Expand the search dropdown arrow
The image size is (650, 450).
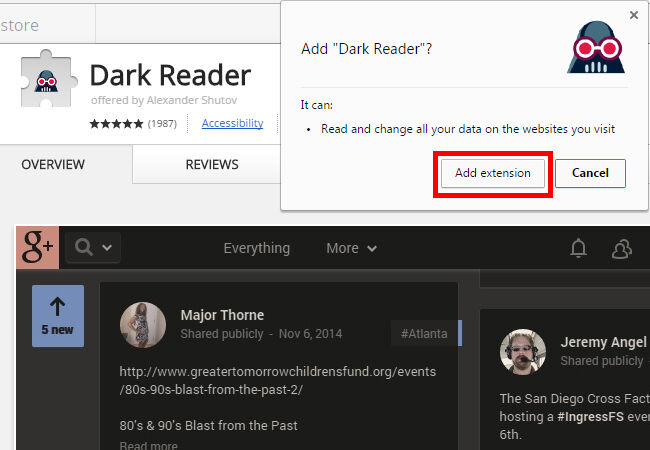(x=107, y=248)
